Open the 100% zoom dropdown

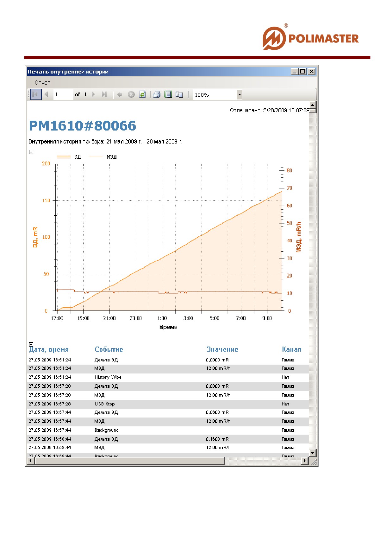[240, 95]
